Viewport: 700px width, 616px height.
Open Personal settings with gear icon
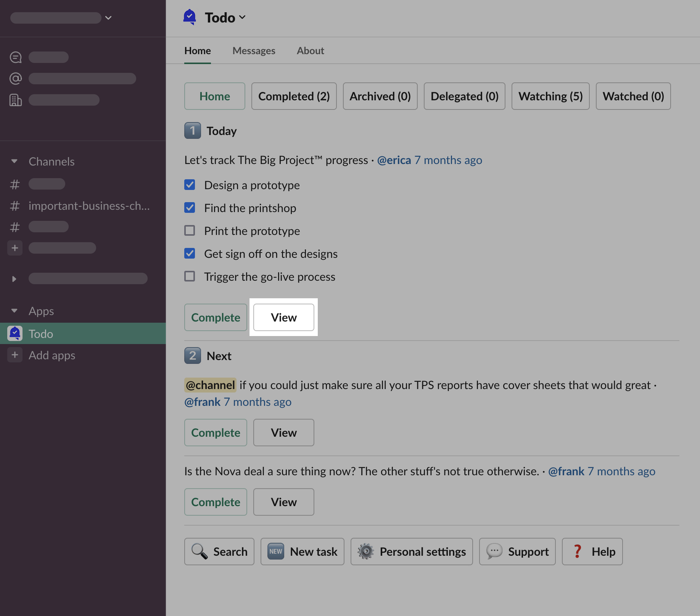pos(411,552)
